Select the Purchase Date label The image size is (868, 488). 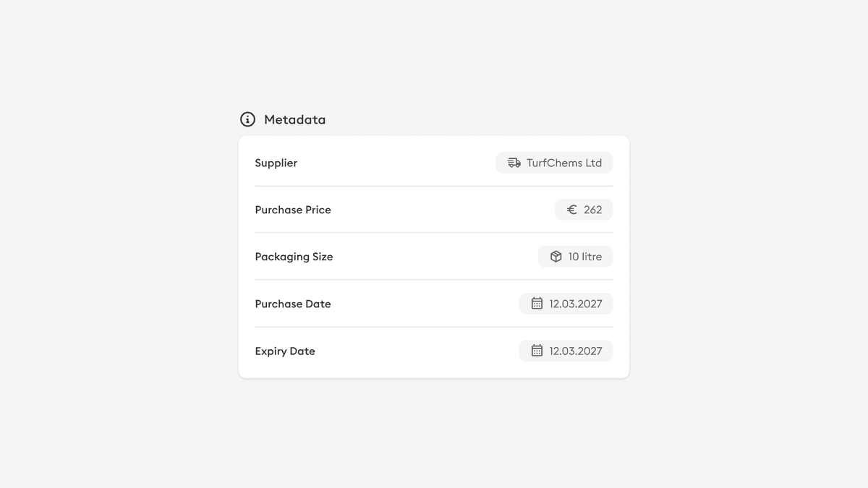point(293,304)
